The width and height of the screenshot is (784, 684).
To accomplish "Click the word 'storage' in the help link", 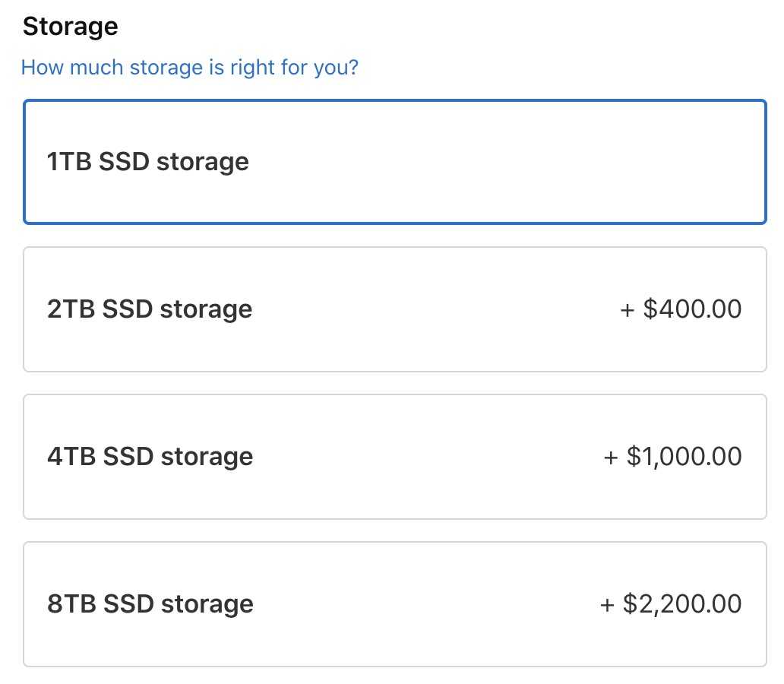I will click(167, 68).
